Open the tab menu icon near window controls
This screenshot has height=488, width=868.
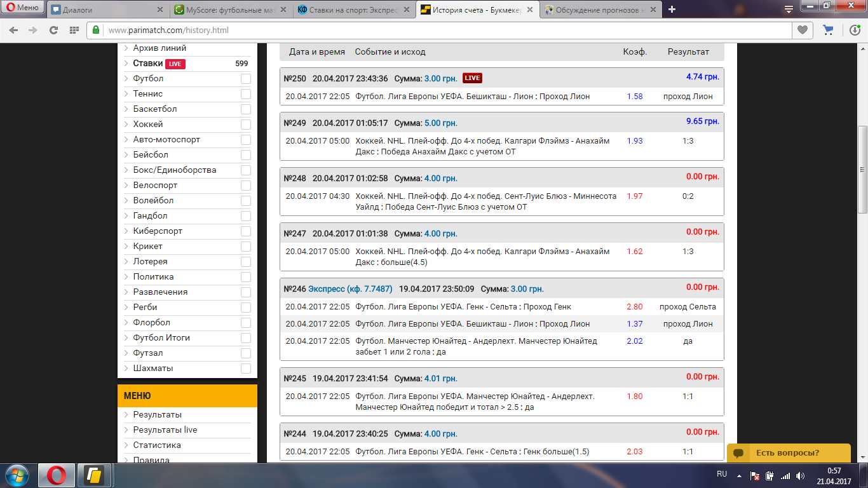788,9
